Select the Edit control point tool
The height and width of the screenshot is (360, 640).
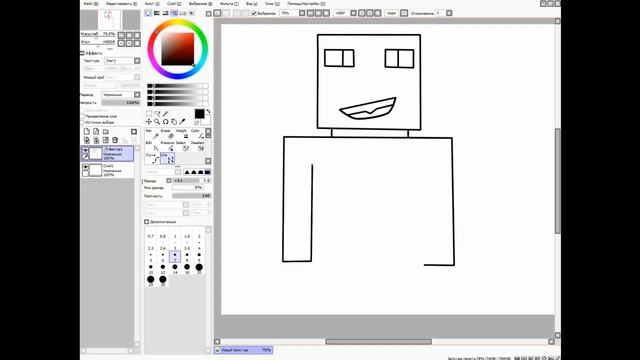152,146
